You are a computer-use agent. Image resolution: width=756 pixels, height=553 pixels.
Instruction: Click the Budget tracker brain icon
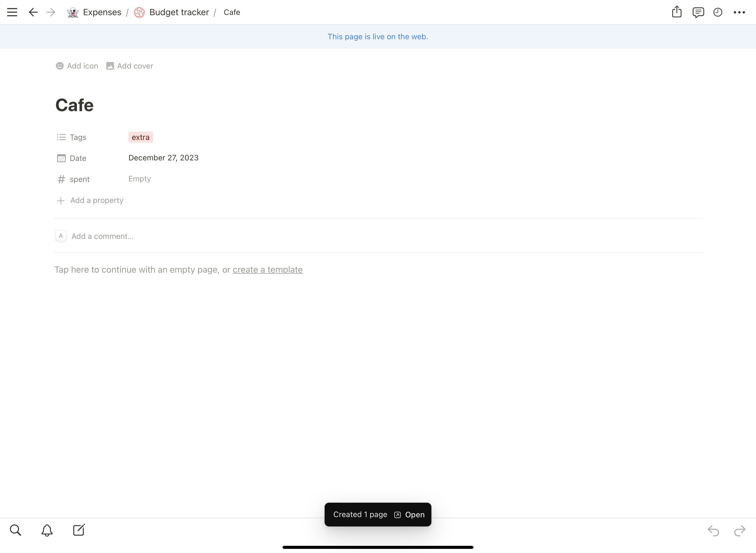[139, 12]
